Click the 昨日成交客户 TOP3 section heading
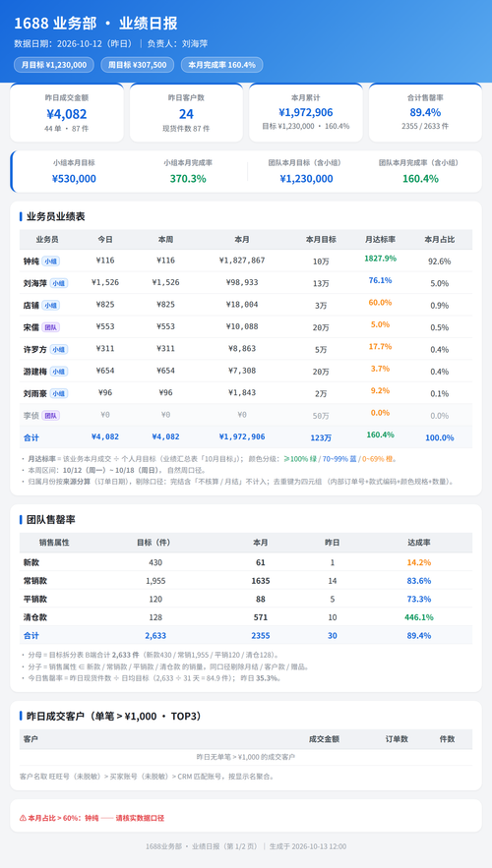 pyautogui.click(x=113, y=717)
